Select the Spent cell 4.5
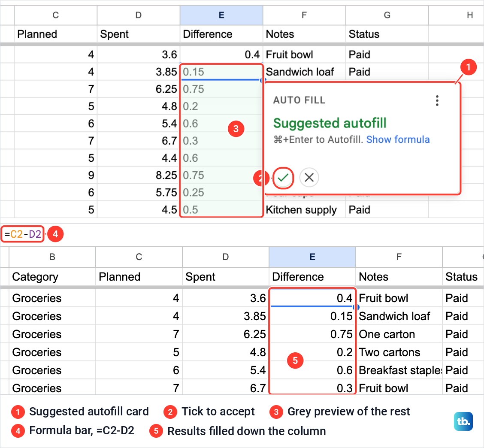Viewport: 484px width, 448px height. tap(139, 210)
